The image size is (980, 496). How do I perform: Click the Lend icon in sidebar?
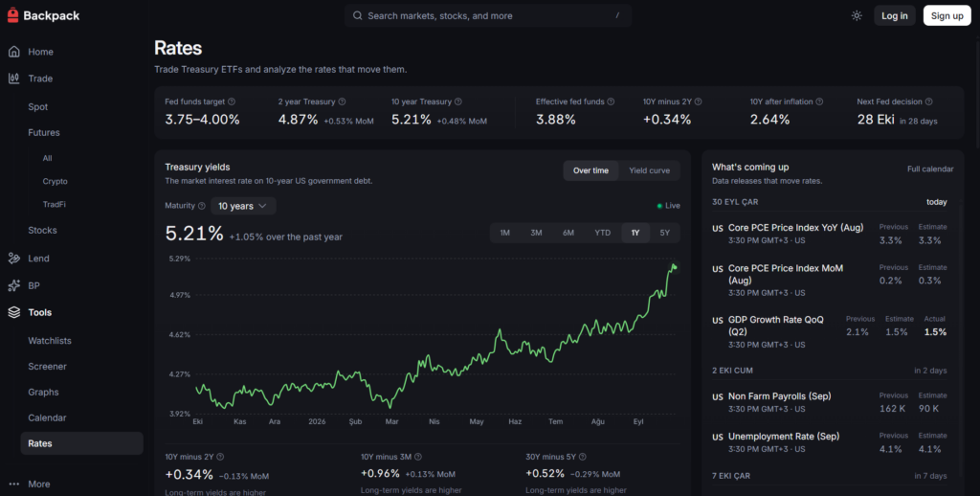(x=13, y=259)
